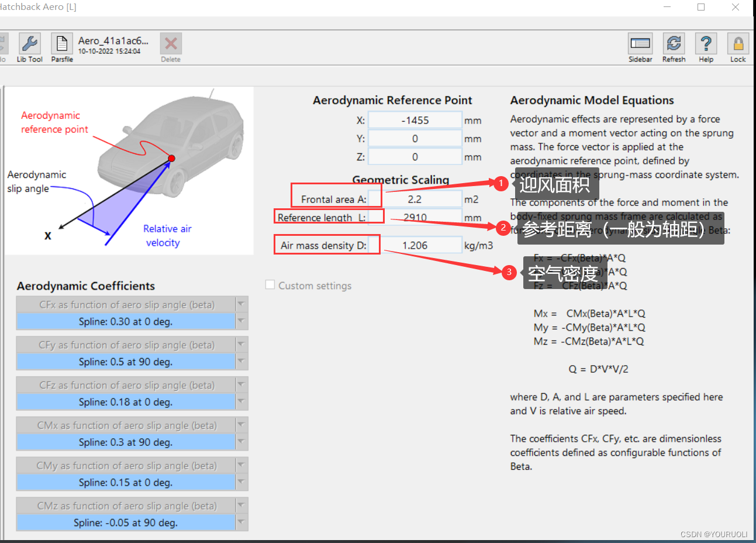Open Spline 0.18 at 0 deg dropdown arrow
Screen dimensions: 756x543
coord(241,402)
